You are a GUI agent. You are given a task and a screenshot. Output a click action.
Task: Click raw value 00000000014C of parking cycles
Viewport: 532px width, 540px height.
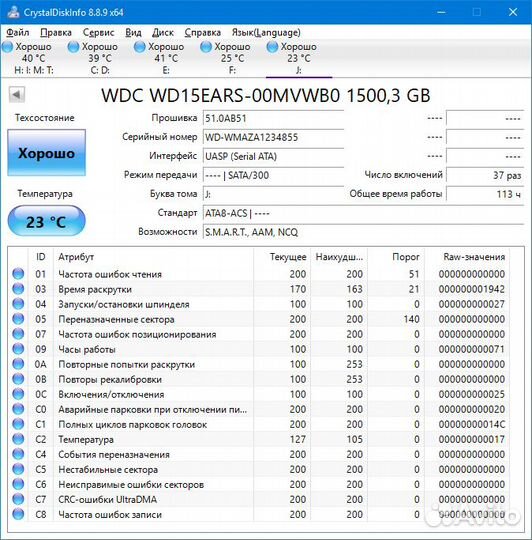[x=472, y=424]
